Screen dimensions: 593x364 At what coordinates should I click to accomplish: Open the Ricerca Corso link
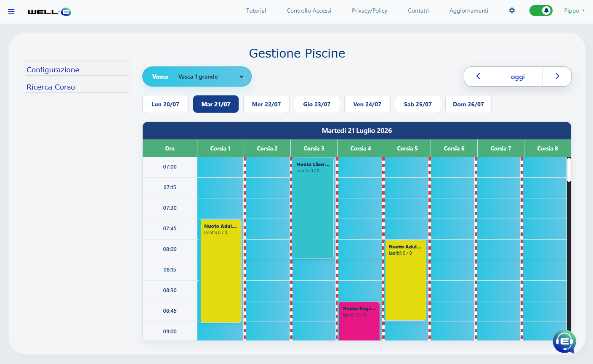(51, 87)
